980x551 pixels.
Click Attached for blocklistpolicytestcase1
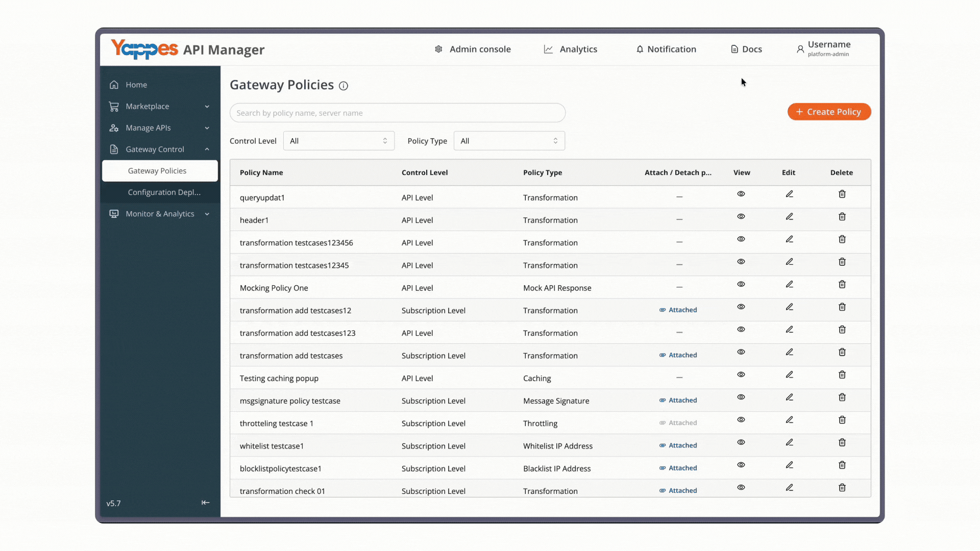click(x=678, y=468)
